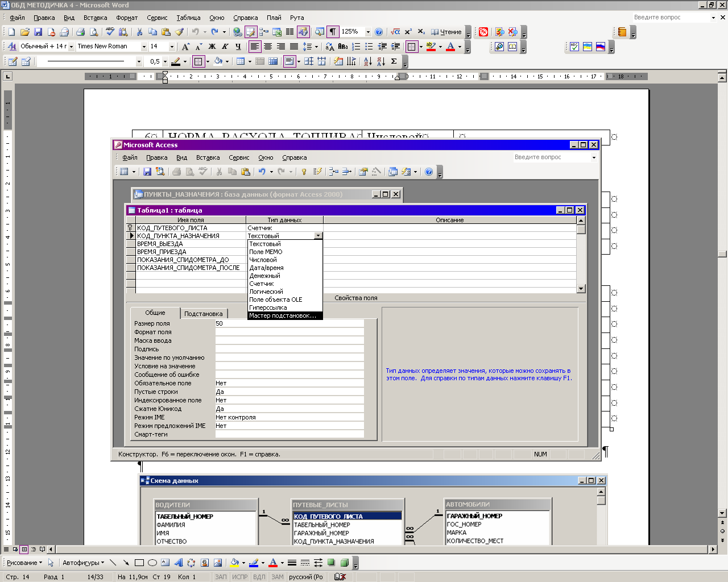Sort ascending with the A-Я arrow icon
Screen dimensions: 728x582
click(x=368, y=61)
